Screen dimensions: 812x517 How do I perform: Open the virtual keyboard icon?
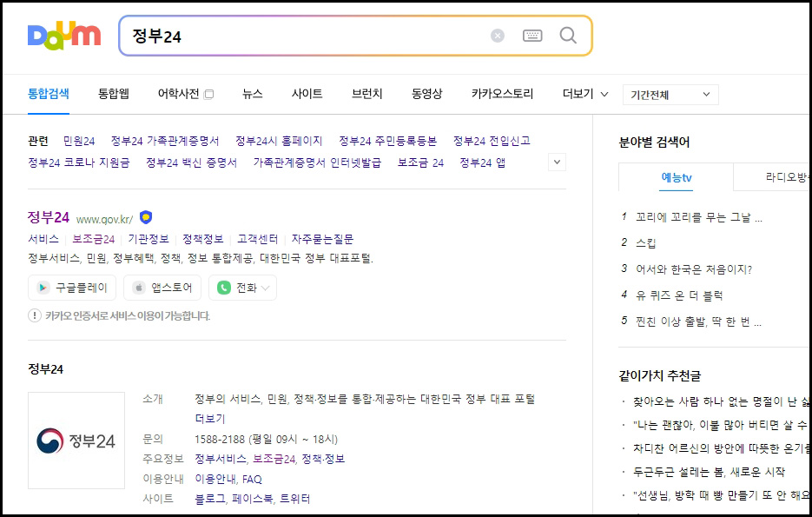coord(532,36)
